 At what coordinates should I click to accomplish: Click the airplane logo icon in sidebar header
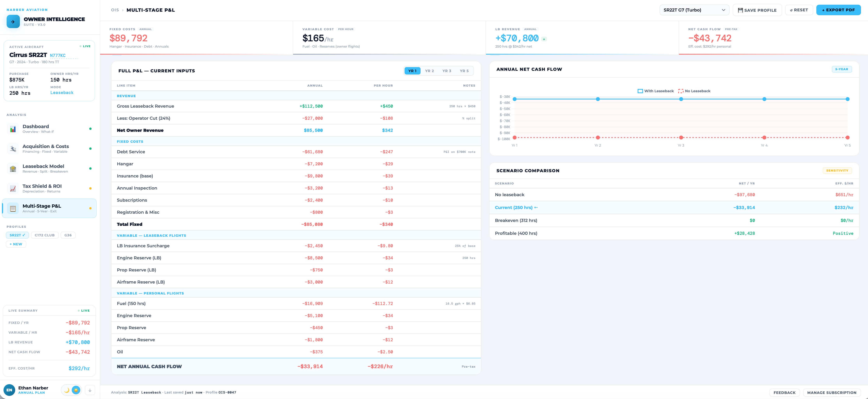(x=13, y=22)
